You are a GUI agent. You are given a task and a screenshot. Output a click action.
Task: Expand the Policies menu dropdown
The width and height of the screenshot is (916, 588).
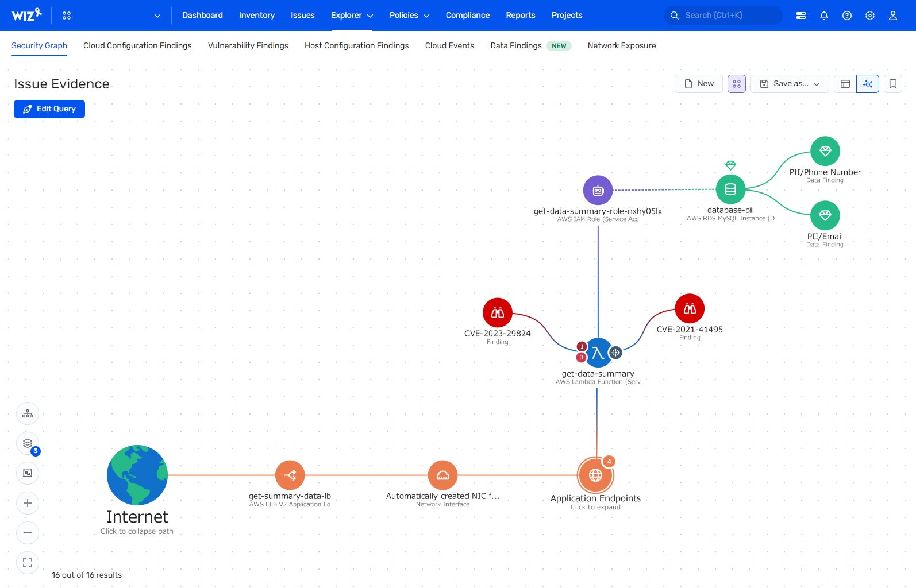409,16
